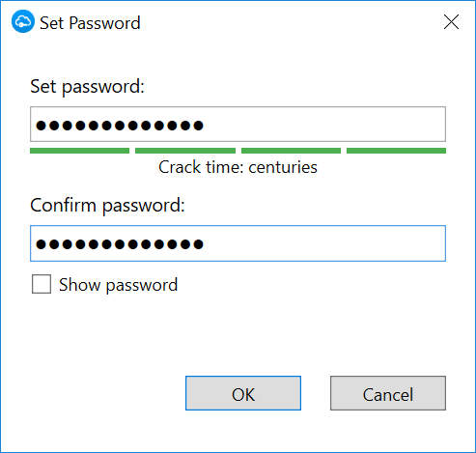Click the Set Password title bar text

point(90,23)
